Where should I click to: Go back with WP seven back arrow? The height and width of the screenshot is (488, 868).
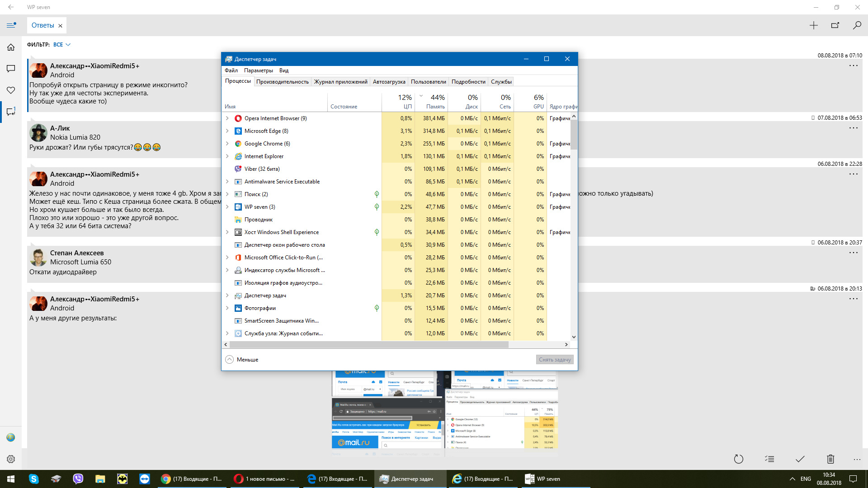point(11,7)
